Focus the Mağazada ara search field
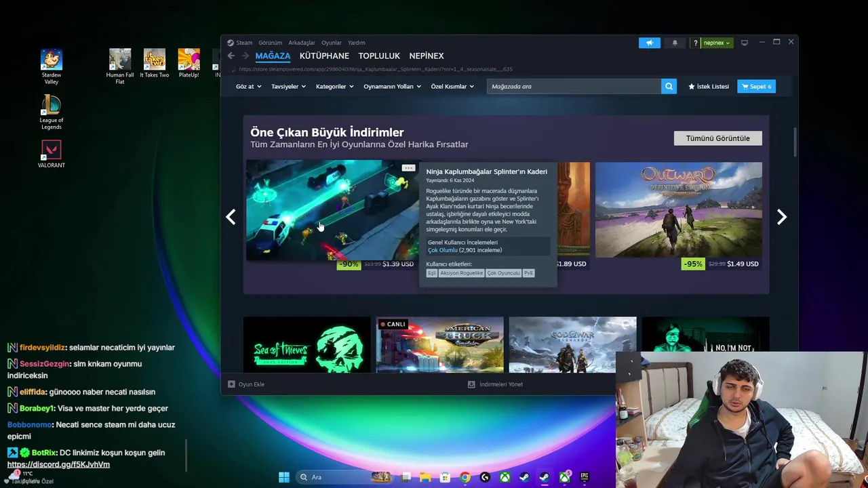Image resolution: width=868 pixels, height=488 pixels. (574, 86)
